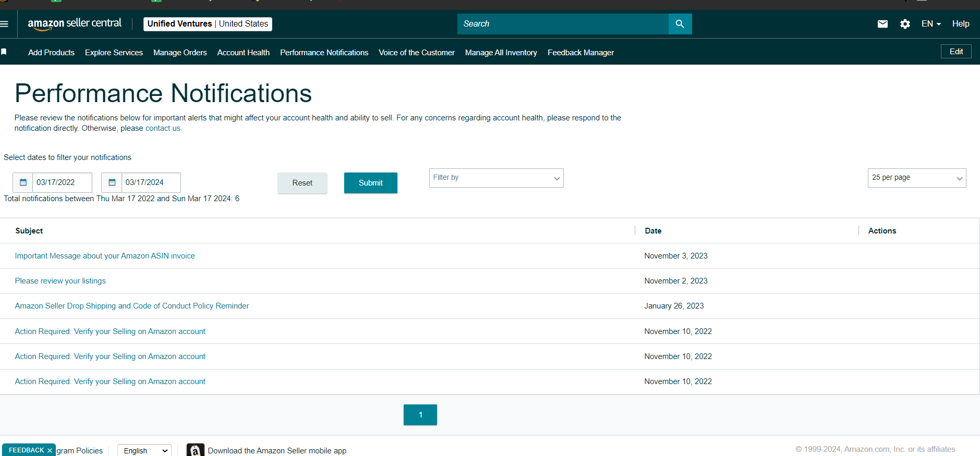This screenshot has width=980, height=456.
Task: Click the end date field 03/17/2024
Action: [x=151, y=182]
